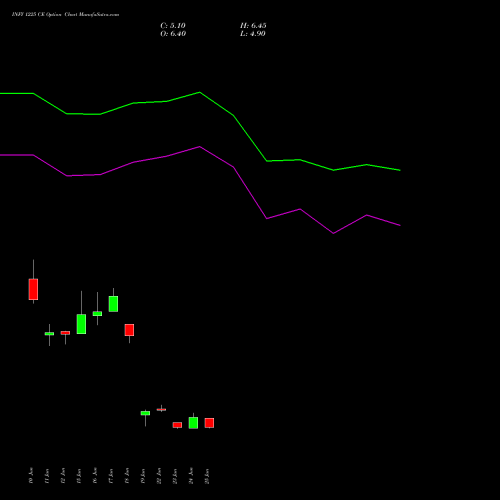Select the 23 Jun date label

[175, 476]
